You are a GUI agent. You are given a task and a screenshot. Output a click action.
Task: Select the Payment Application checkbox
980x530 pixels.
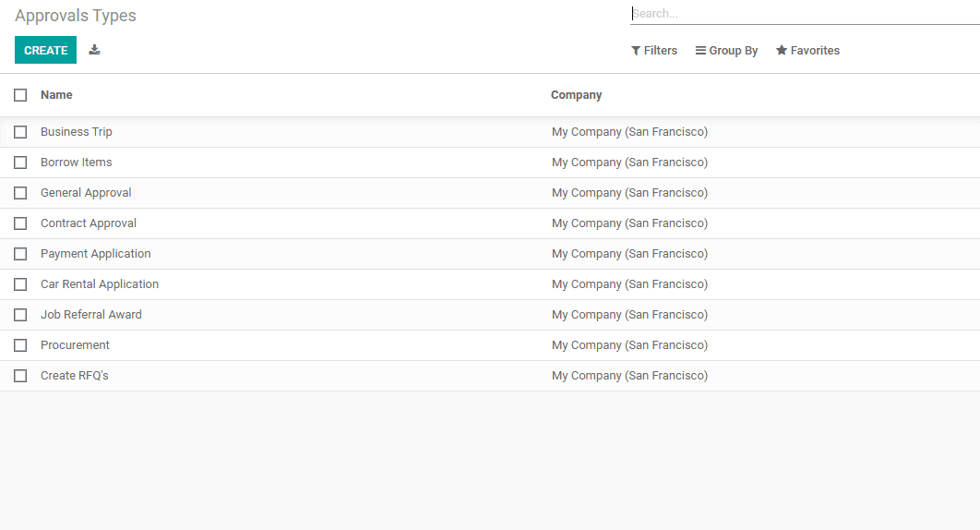[20, 254]
